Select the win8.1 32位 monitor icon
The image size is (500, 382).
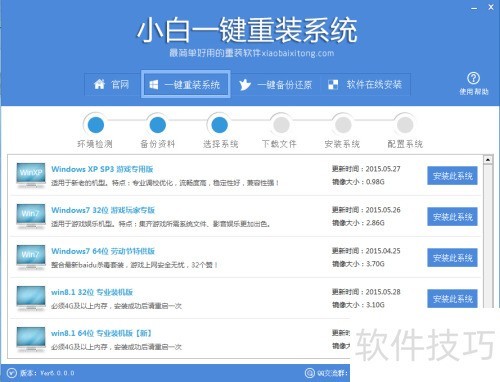coord(31,298)
